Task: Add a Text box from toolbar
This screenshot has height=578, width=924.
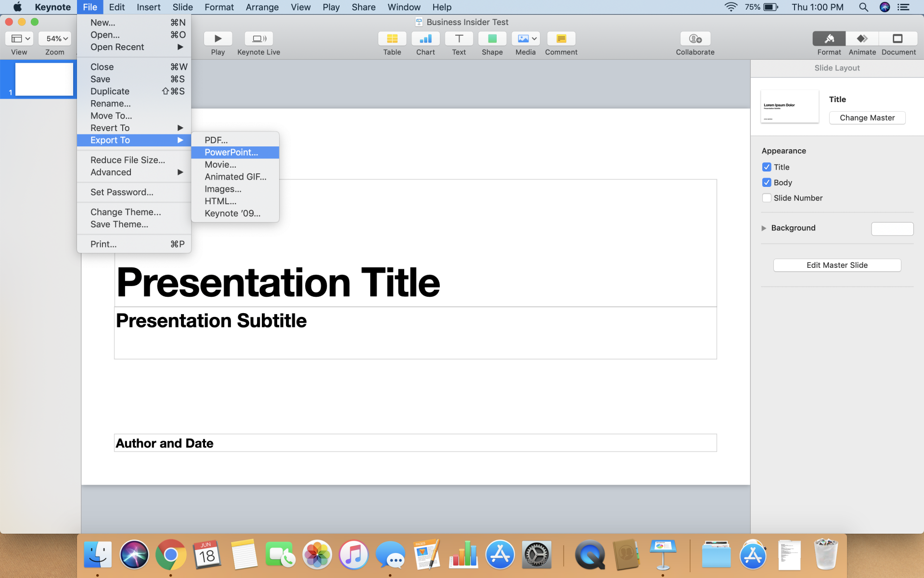Action: [x=459, y=39]
